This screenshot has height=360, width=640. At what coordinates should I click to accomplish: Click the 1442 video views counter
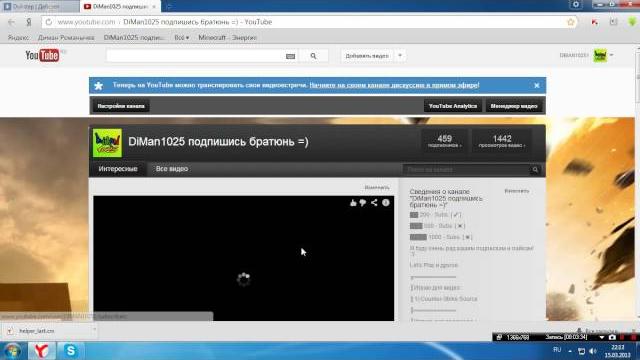click(502, 141)
